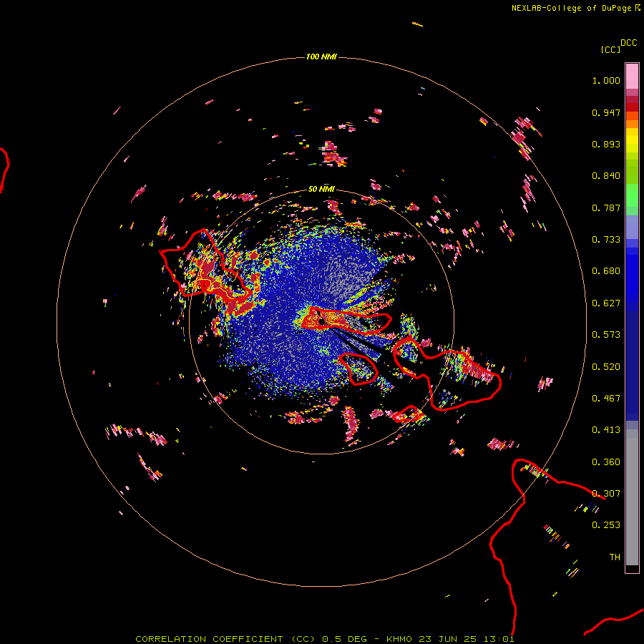Click the TH threshold label on the scale
This screenshot has height=644, width=644.
pos(615,557)
